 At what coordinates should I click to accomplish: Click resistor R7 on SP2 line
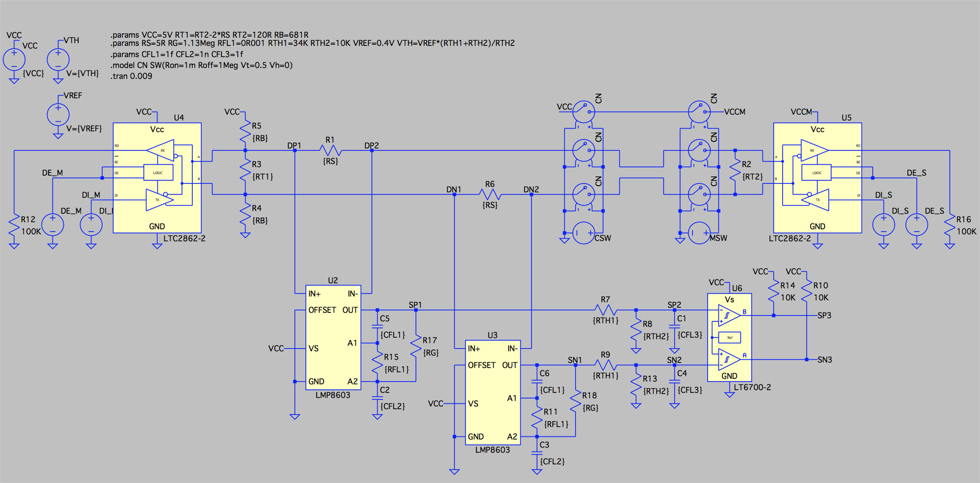click(606, 310)
